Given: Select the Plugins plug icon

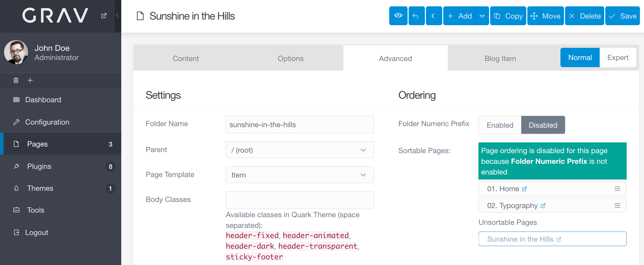Looking at the screenshot, I should pos(16,166).
